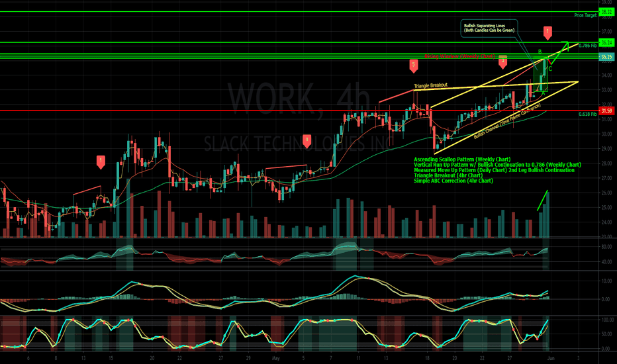617x364 pixels.
Task: Select the '15' date axis label
Action: click(111, 359)
